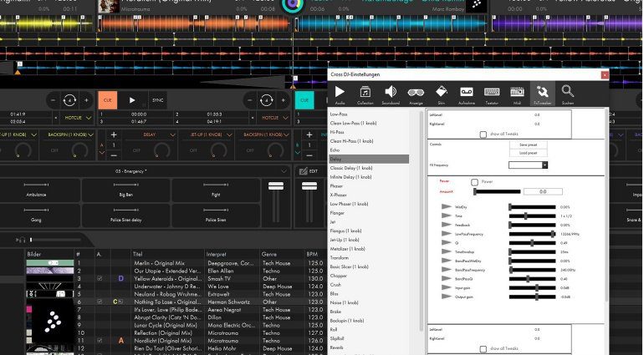Open the Collection settings icon
The image size is (644, 355).
click(365, 94)
